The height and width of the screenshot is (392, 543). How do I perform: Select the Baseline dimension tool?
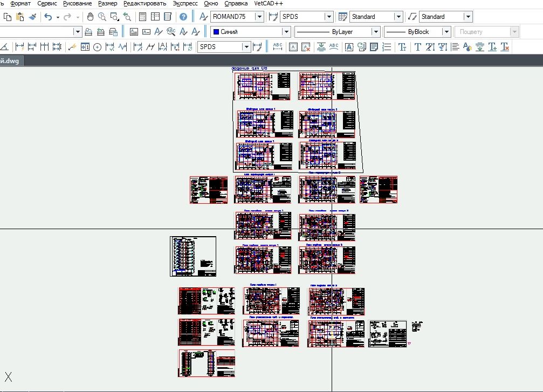32,47
